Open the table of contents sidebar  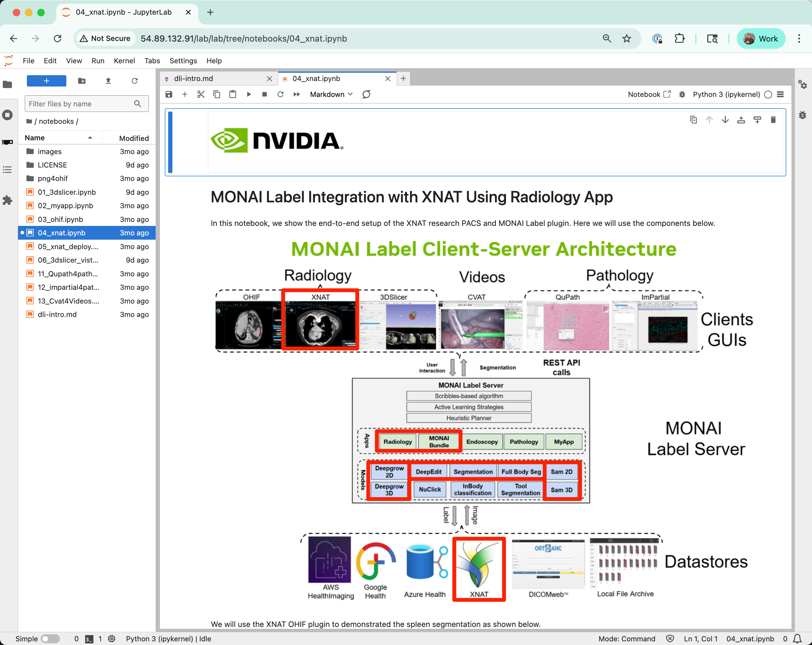click(x=8, y=170)
